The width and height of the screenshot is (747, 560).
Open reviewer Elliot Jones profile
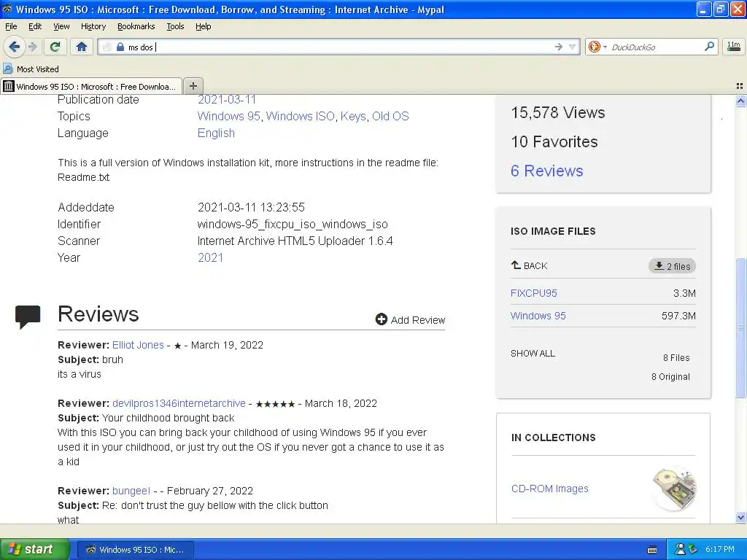click(x=138, y=345)
